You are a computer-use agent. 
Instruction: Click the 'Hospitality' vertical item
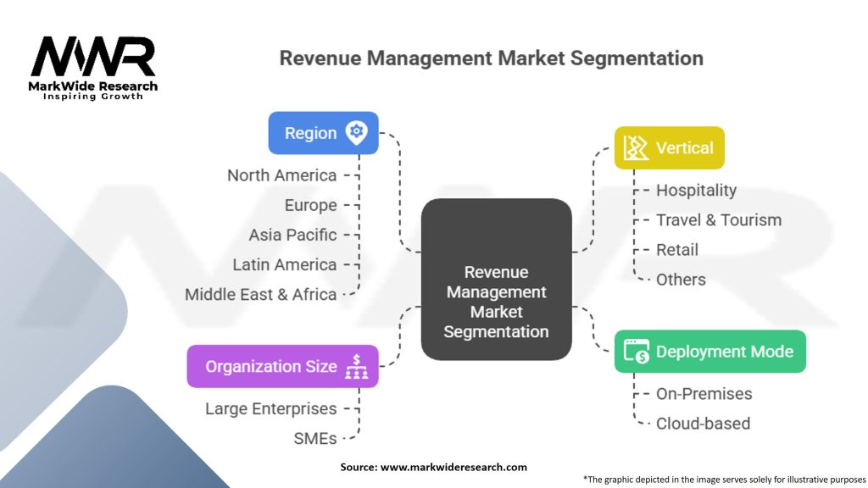(697, 191)
